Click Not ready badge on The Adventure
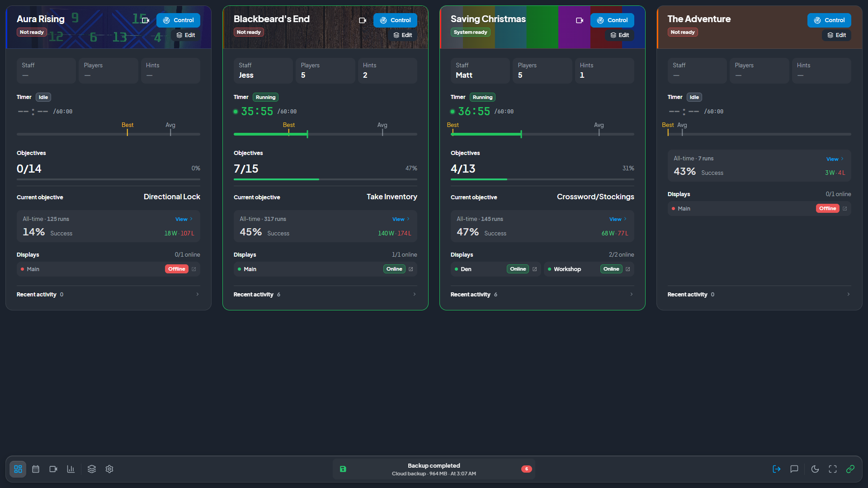This screenshot has height=488, width=868. point(683,33)
